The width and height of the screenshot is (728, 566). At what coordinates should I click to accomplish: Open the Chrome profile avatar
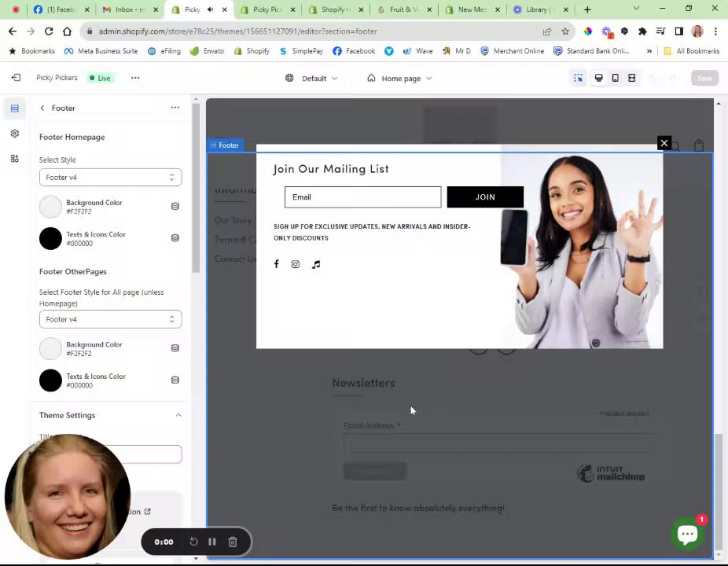pos(697,31)
